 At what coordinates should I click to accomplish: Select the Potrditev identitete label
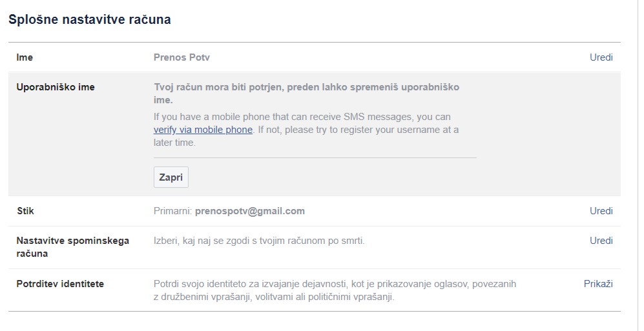click(60, 284)
